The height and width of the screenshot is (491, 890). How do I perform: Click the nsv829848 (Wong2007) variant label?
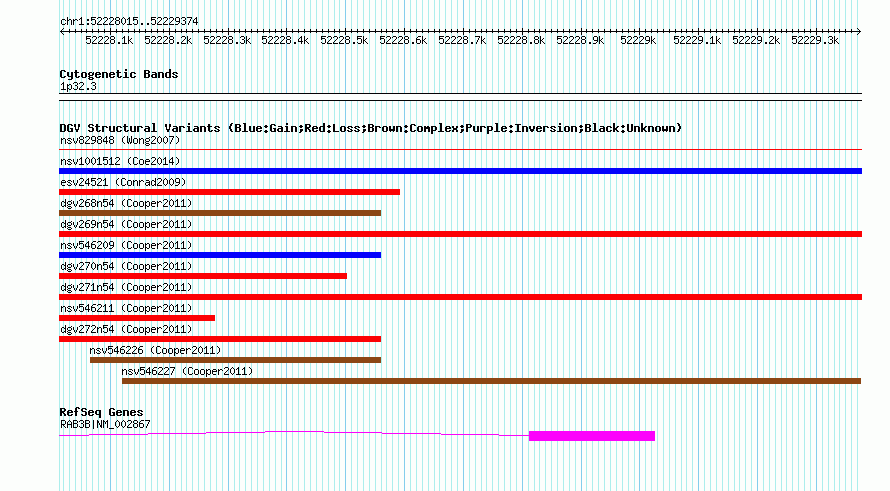click(x=120, y=140)
